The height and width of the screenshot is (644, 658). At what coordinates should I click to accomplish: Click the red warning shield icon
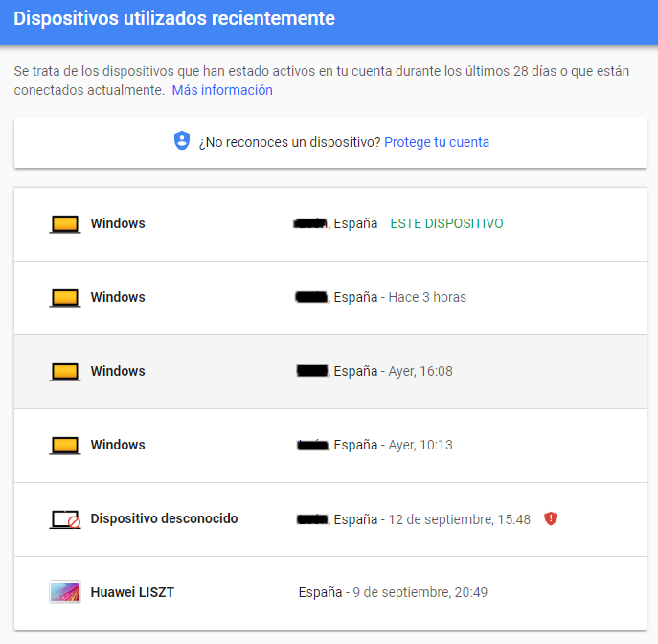coord(551,518)
